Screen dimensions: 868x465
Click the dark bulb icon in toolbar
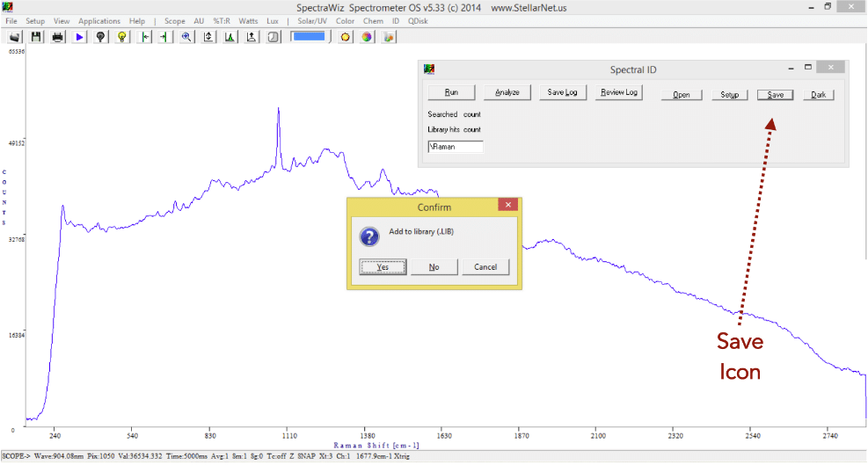(100, 37)
